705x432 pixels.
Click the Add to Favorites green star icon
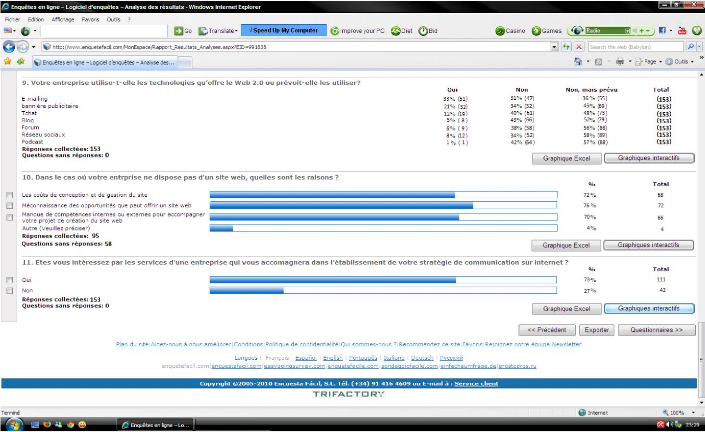[21, 62]
